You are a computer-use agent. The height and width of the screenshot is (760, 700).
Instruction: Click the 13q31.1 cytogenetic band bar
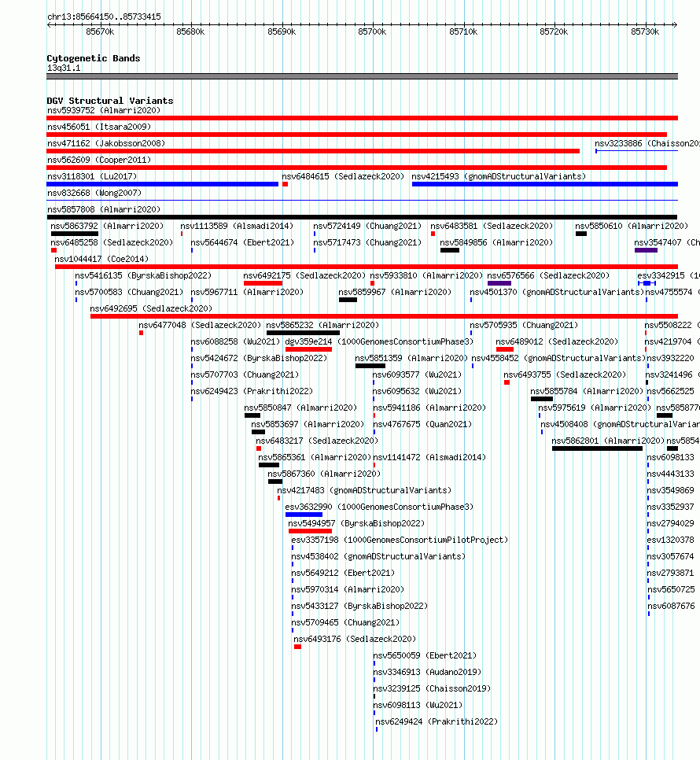click(x=362, y=76)
